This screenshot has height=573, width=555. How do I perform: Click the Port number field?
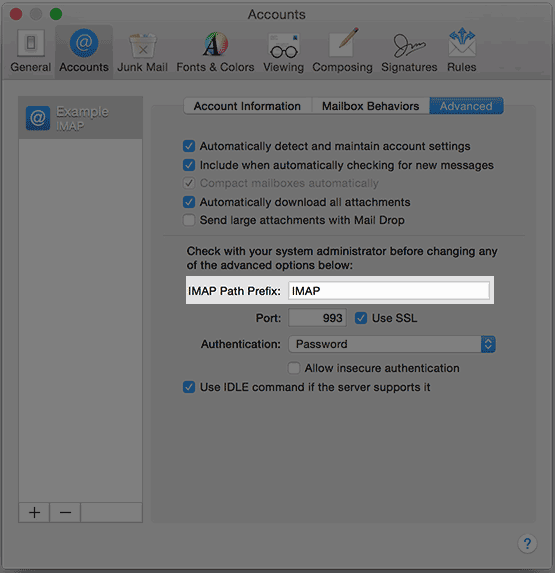pos(317,318)
